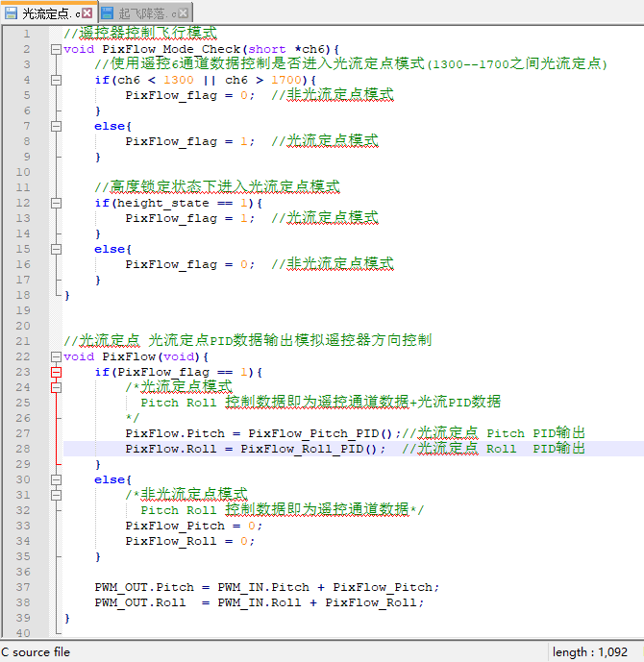Close the 光流定点.c tab

coord(87,13)
